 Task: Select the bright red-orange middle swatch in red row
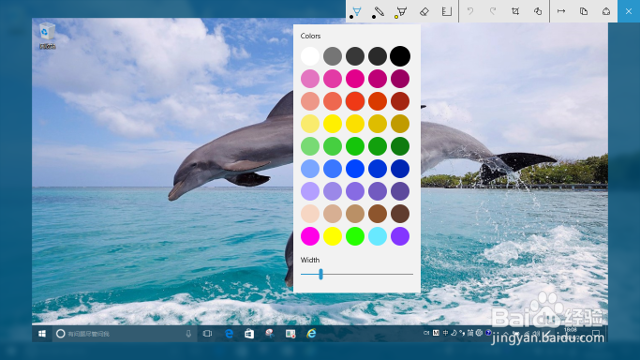(355, 101)
